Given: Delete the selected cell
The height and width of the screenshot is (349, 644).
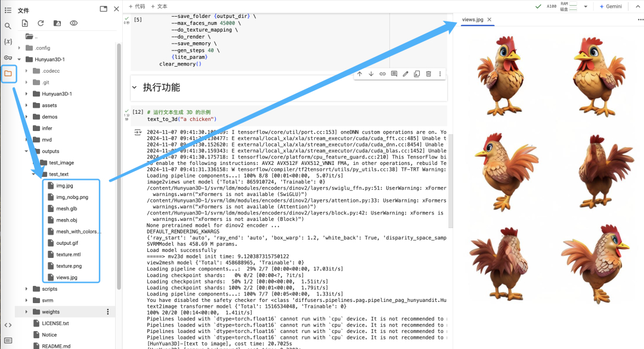Looking at the screenshot, I should point(428,74).
